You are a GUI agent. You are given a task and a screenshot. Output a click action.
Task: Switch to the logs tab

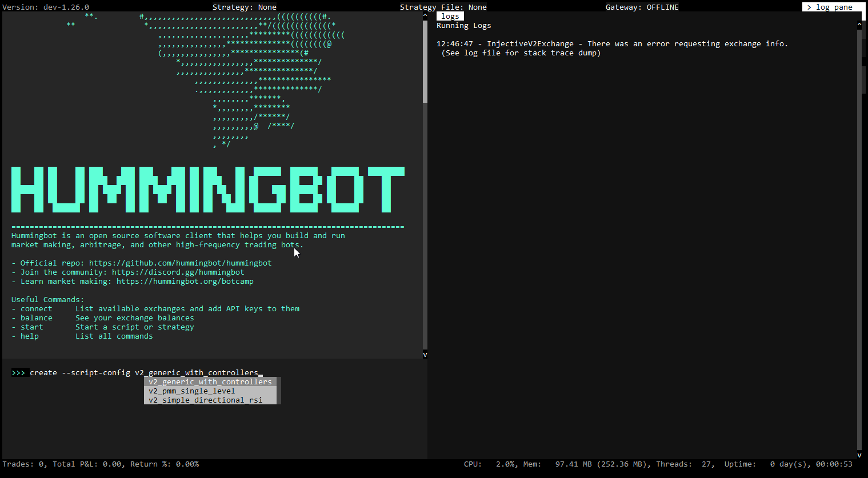pos(450,16)
